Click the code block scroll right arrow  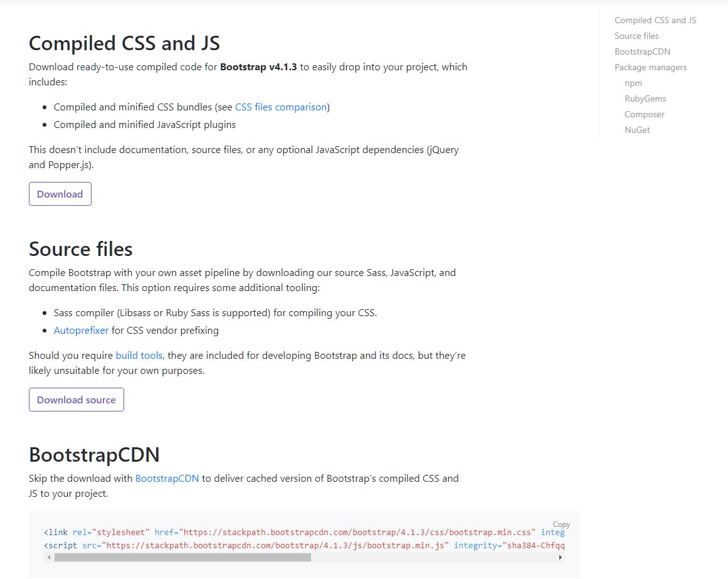point(561,557)
